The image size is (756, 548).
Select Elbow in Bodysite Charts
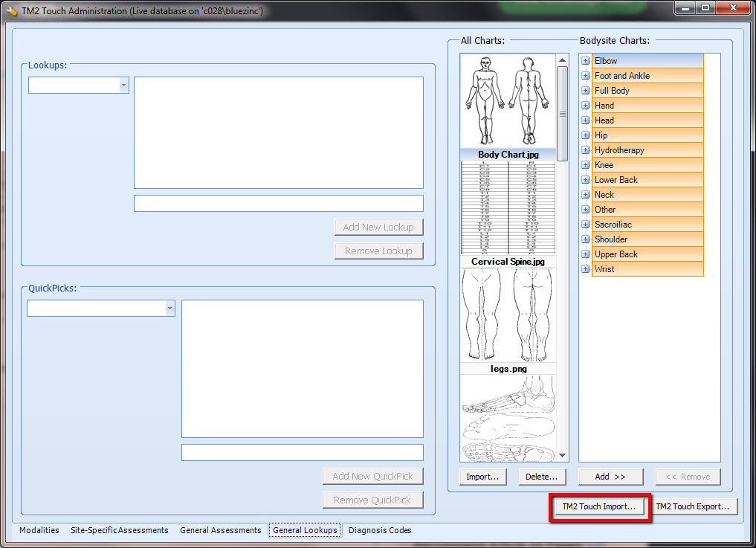click(x=647, y=61)
